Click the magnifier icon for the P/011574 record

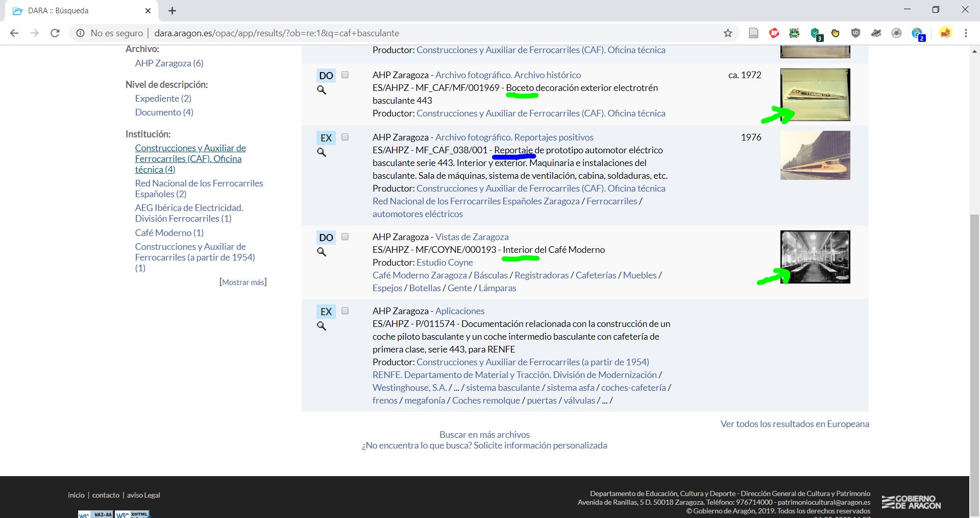pos(322,326)
